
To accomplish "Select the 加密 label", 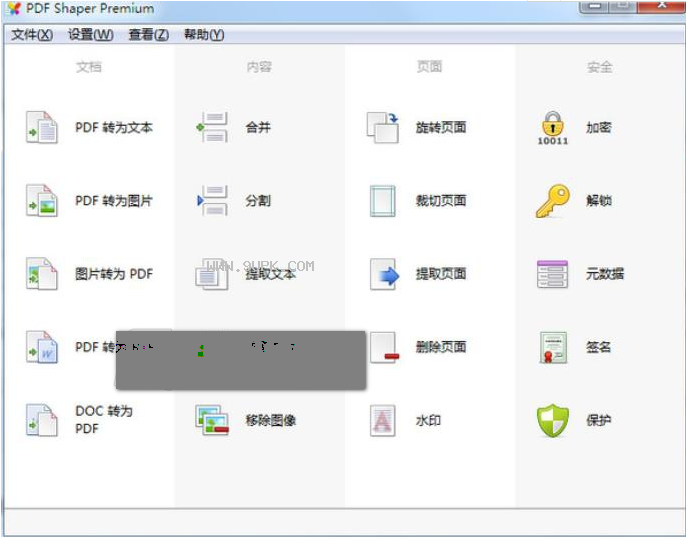I will (598, 127).
